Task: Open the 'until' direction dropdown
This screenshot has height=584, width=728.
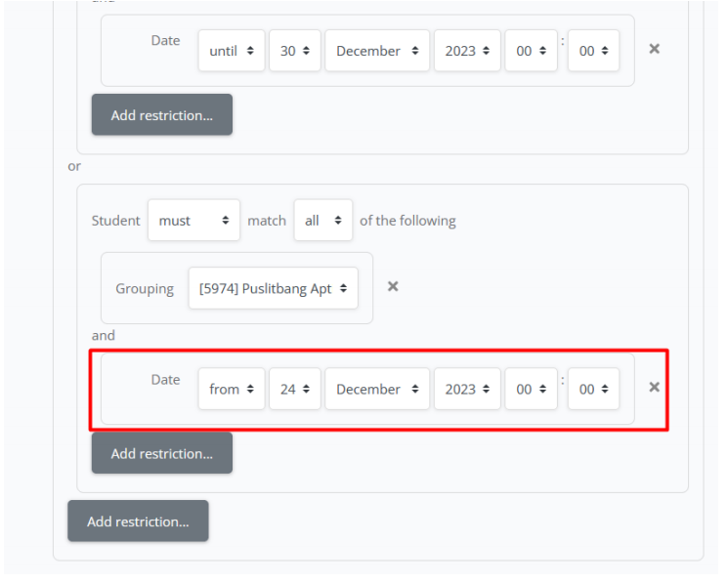Action: pyautogui.click(x=232, y=51)
